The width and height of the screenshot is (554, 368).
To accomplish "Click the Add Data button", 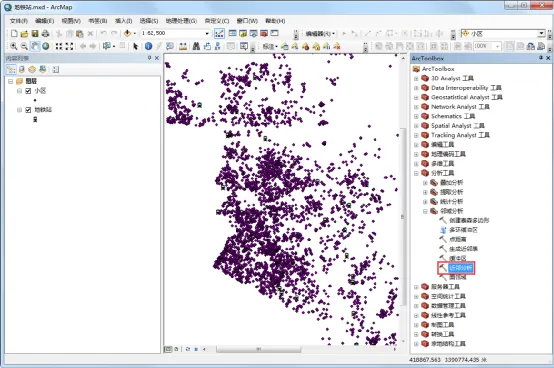I will click(x=127, y=34).
